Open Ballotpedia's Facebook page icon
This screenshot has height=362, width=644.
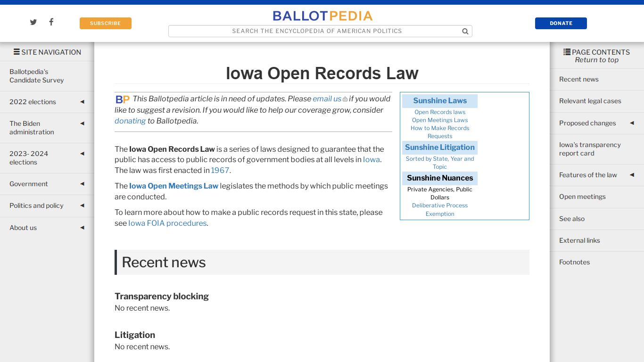(x=51, y=22)
